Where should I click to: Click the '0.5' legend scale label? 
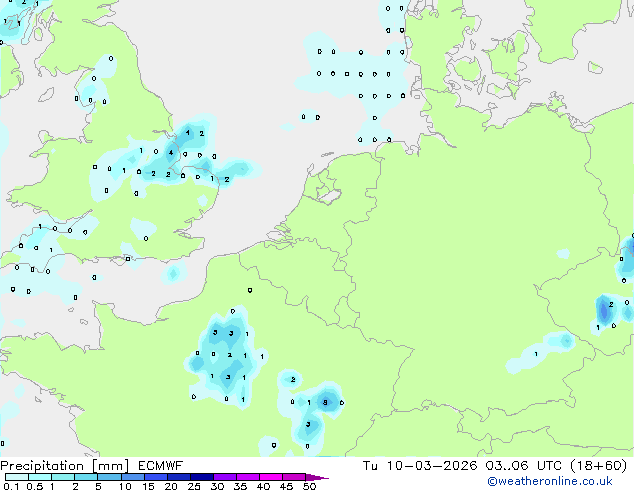pyautogui.click(x=35, y=486)
